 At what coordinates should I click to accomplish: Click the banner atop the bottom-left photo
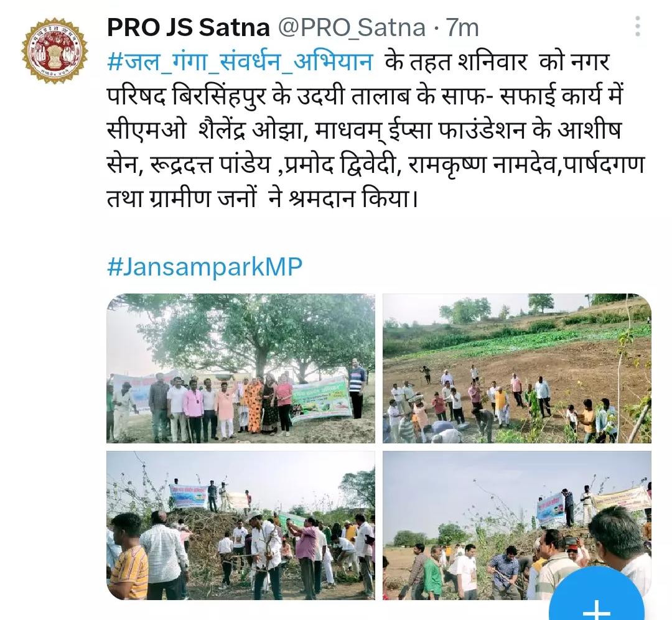[x=189, y=495]
